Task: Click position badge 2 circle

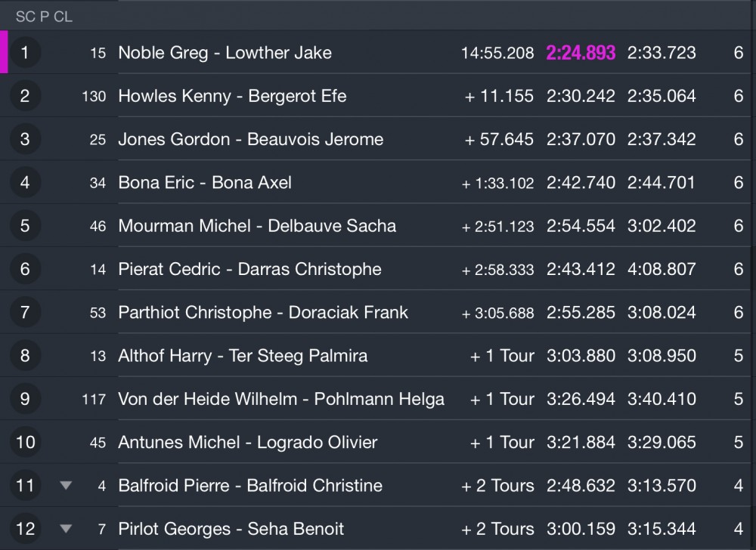Action: (x=25, y=96)
